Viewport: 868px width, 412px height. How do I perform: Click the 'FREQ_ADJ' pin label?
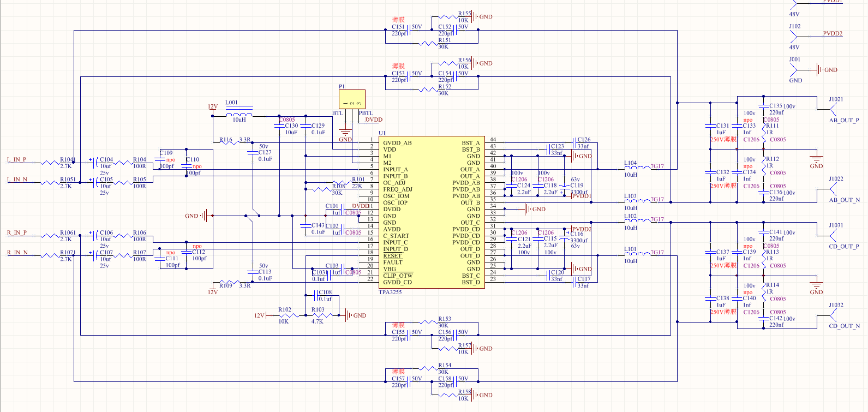click(398, 189)
